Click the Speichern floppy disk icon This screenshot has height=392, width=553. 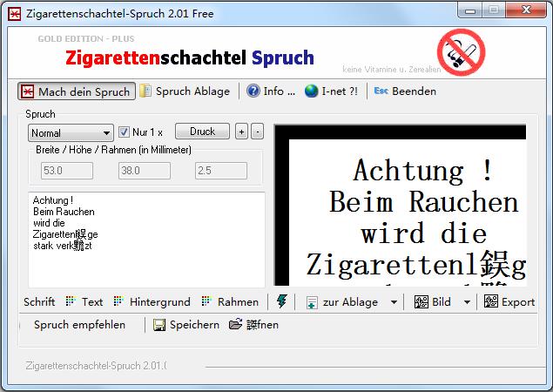click(x=159, y=325)
